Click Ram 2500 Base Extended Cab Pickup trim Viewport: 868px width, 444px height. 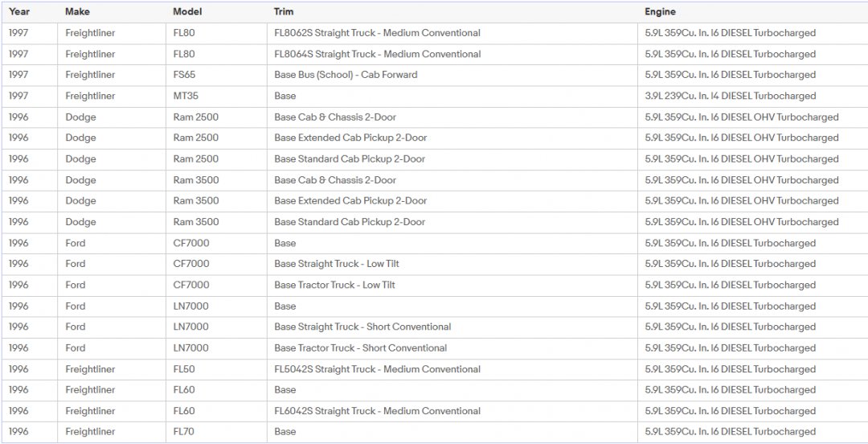pos(350,138)
